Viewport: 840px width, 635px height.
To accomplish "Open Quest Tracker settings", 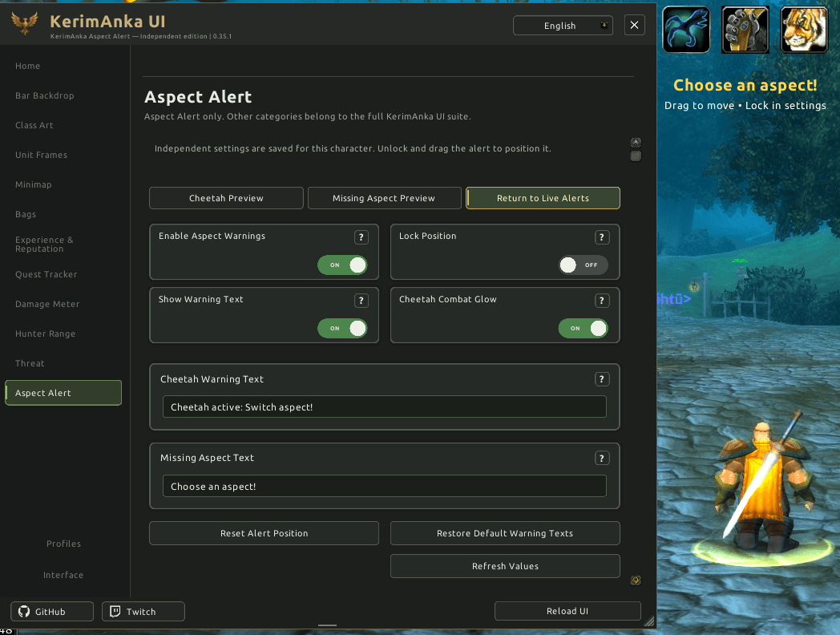I will click(x=46, y=274).
